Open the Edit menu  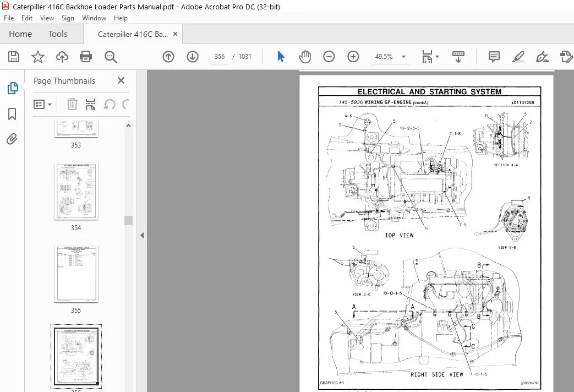pos(27,18)
